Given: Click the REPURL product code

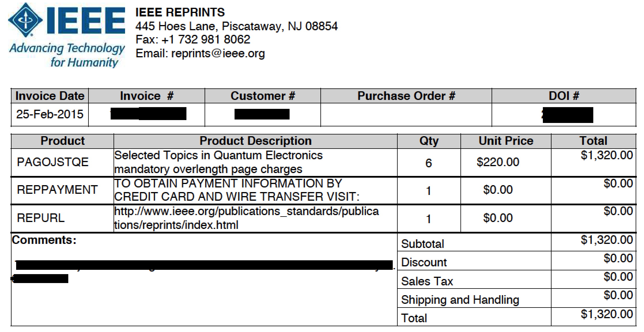Looking at the screenshot, I should [41, 218].
